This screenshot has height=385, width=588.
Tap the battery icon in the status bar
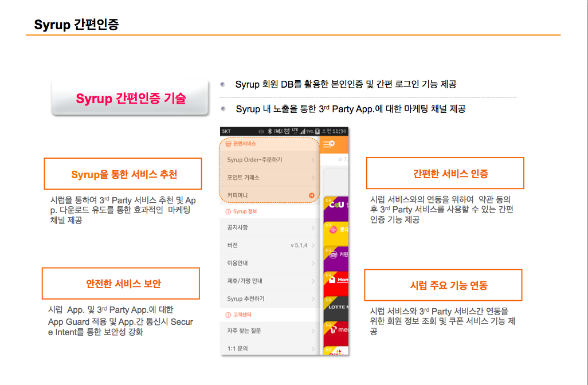(317, 131)
